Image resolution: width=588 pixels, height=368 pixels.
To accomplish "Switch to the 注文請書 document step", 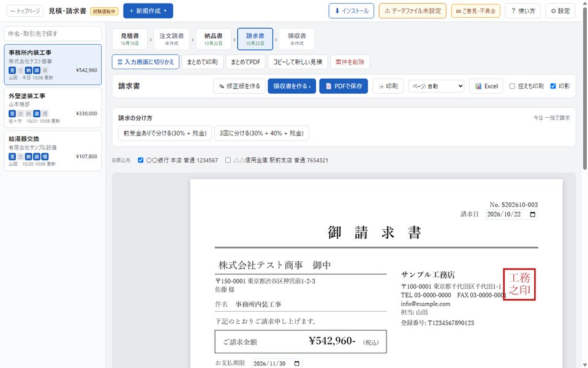I will point(171,39).
